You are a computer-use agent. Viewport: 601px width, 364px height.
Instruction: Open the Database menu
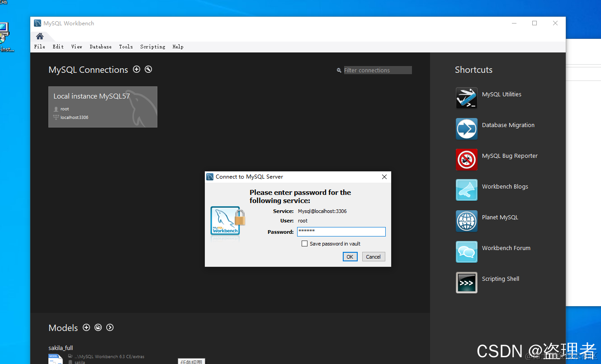pos(101,47)
